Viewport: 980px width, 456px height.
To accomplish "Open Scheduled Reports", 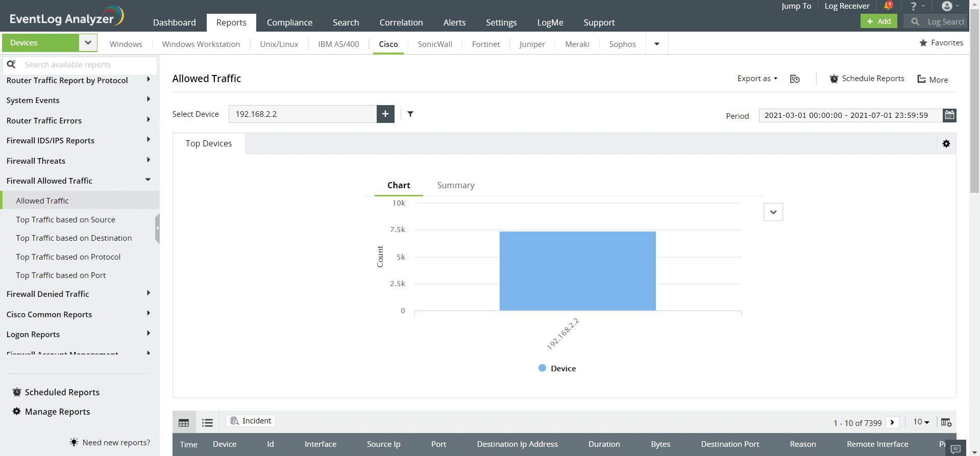I will point(56,392).
